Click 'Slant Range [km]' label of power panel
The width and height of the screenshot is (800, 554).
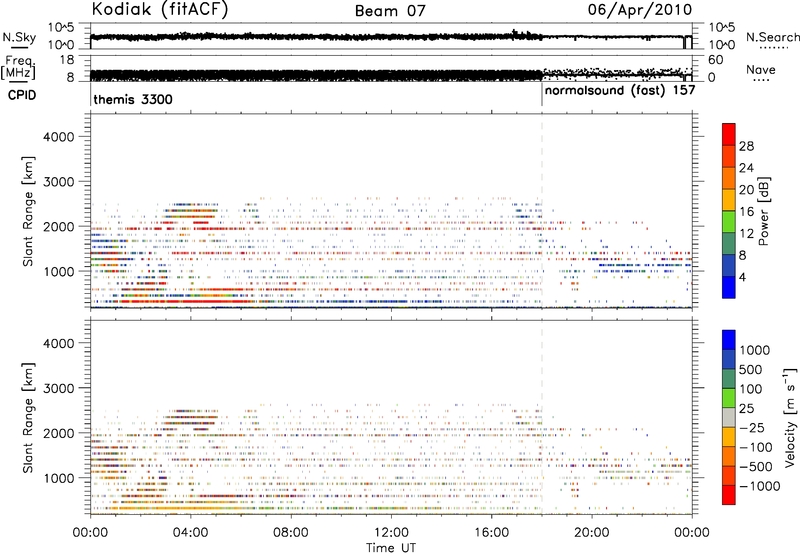point(28,211)
